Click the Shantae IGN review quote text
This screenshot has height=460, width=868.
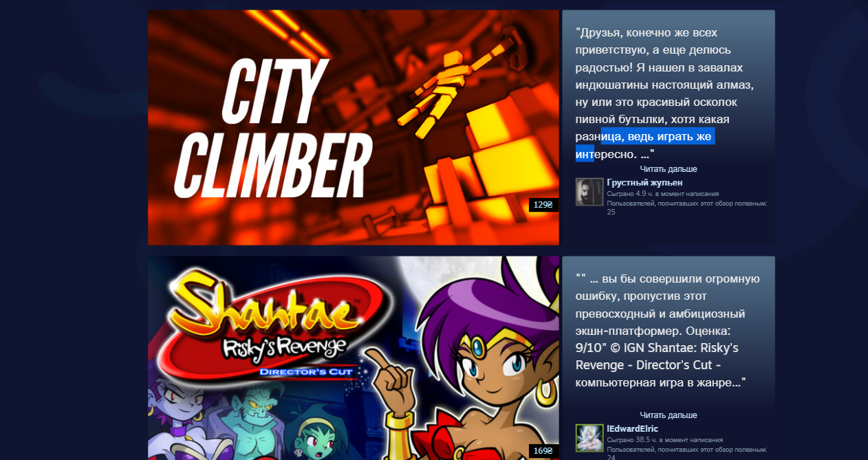click(668, 330)
